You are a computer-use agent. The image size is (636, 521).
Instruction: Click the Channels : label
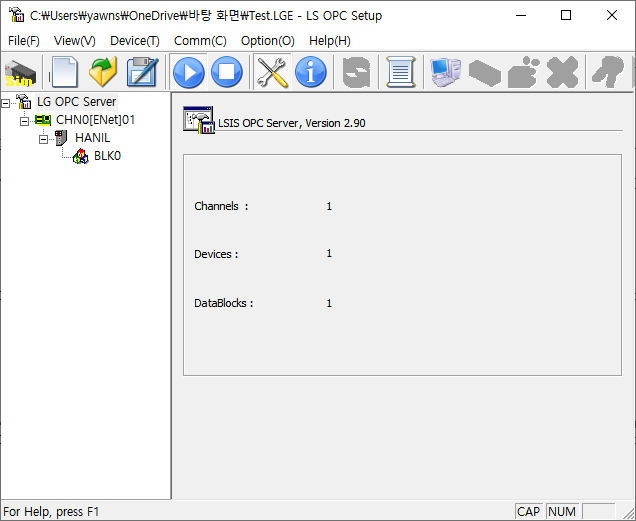[x=221, y=206]
